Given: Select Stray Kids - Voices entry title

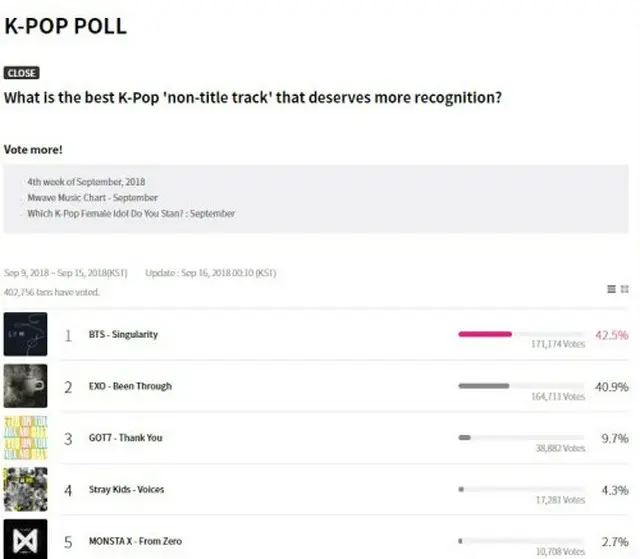Looking at the screenshot, I should tap(127, 489).
